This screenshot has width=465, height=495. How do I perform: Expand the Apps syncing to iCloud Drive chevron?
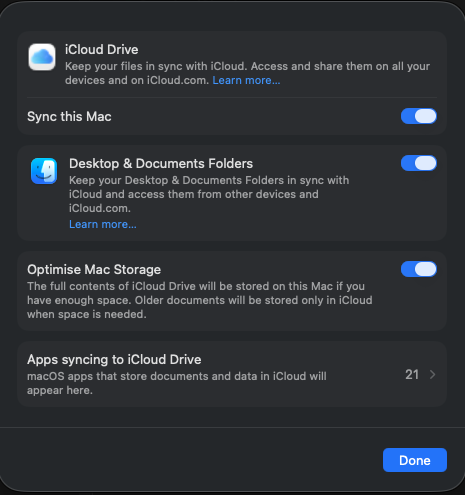[432, 375]
